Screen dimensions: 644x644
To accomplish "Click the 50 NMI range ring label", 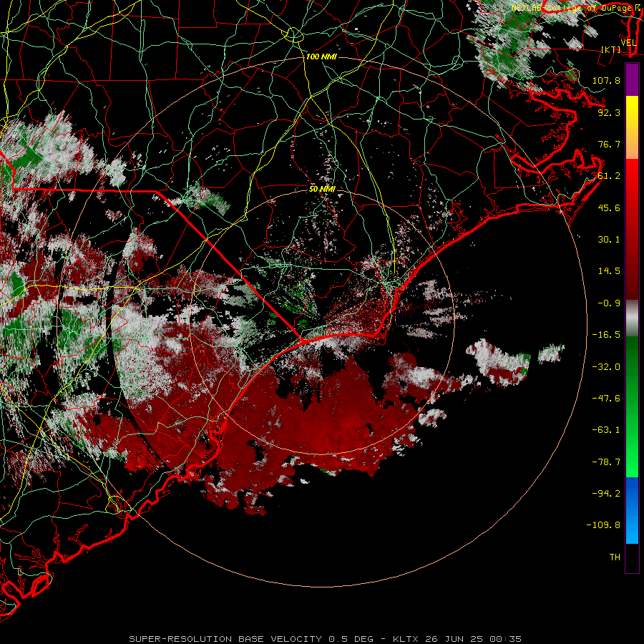I will click(323, 189).
